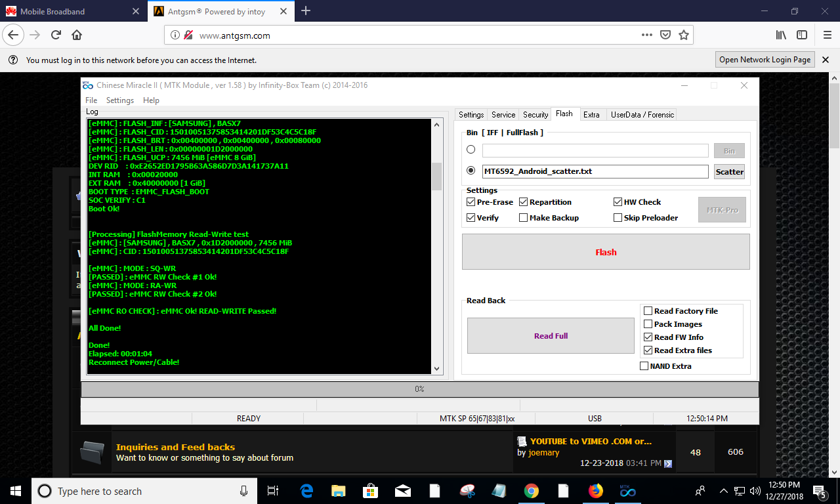840x504 pixels.
Task: Dismiss the network login notification bar
Action: pyautogui.click(x=826, y=60)
